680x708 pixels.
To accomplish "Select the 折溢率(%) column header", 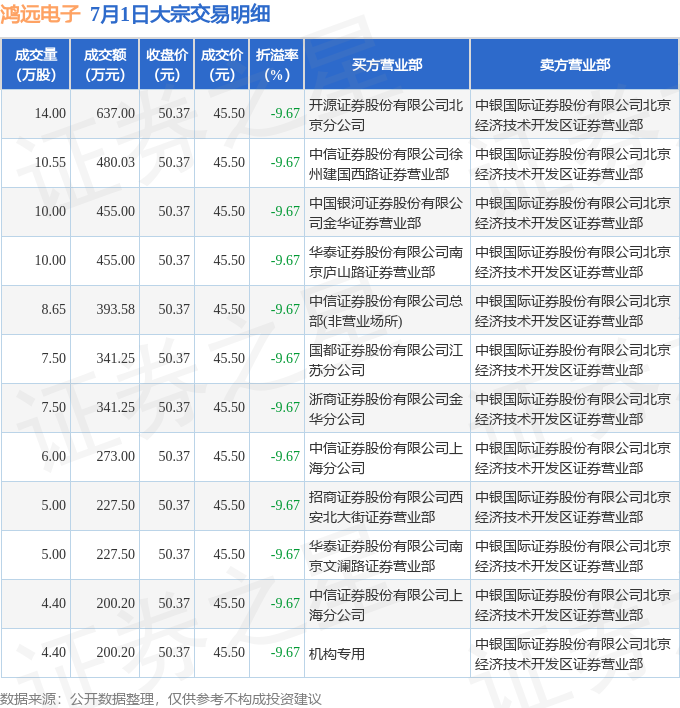I will pos(277,65).
